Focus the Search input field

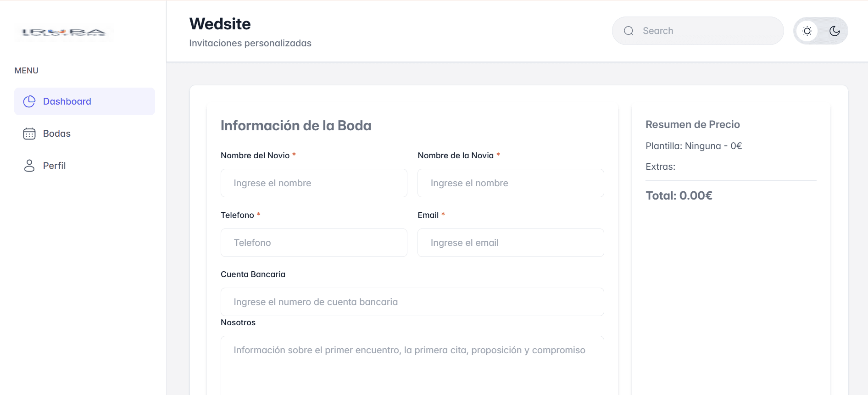click(x=698, y=31)
